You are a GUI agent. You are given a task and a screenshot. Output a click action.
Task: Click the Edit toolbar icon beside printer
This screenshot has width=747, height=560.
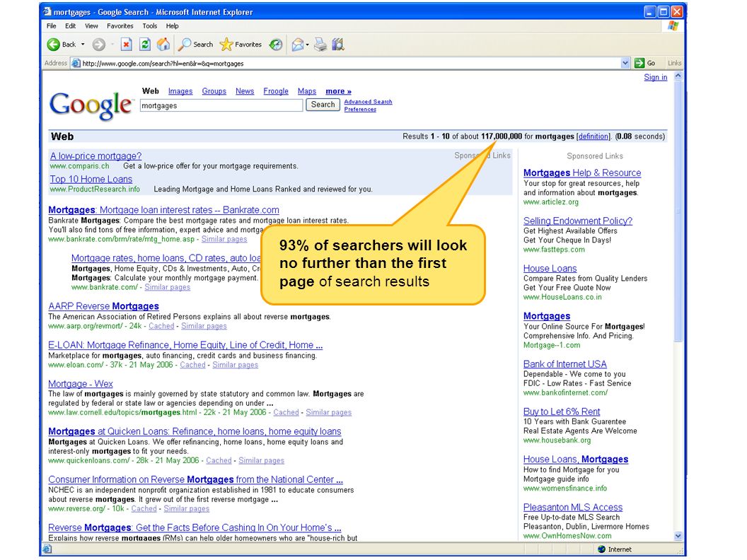pyautogui.click(x=338, y=45)
